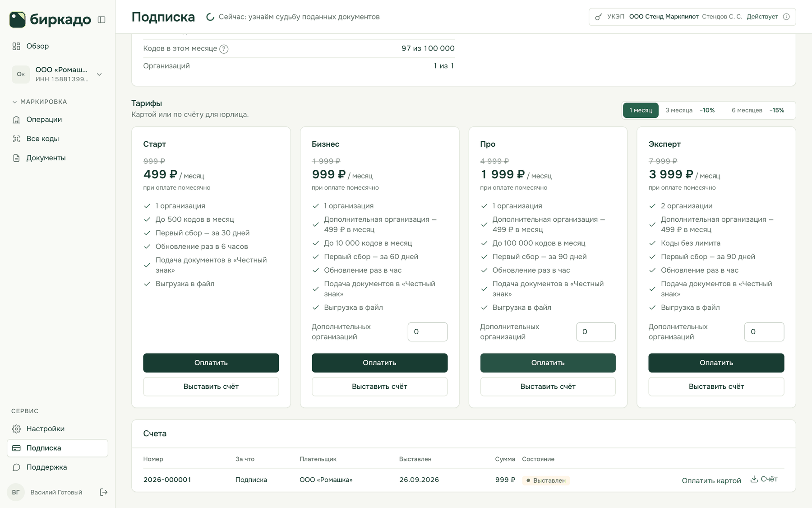812x508 pixels.
Task: Select the 1 месяц billing period
Action: (641, 110)
